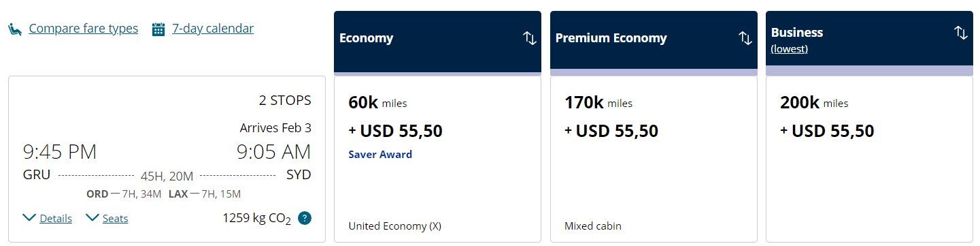Click the Business column sort arrows icon
This screenshot has height=246, width=980.
coord(961,33)
